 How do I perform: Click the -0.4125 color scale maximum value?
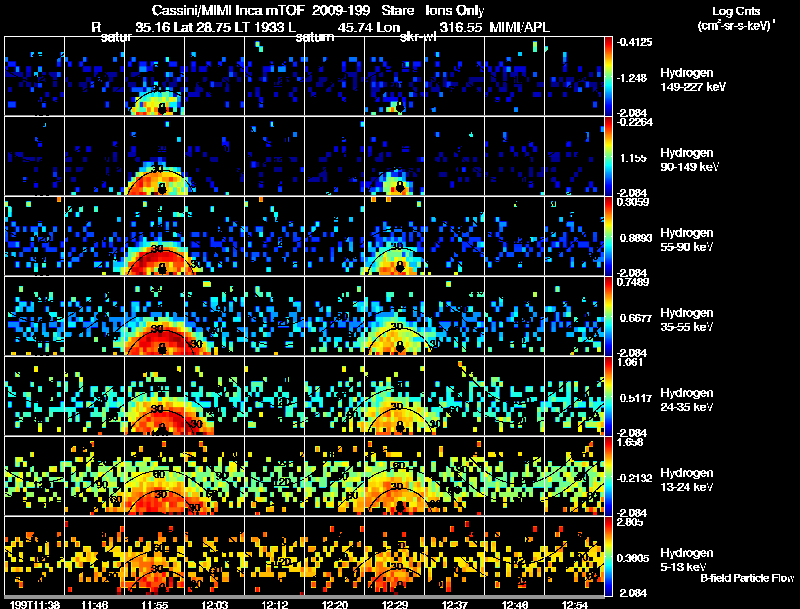click(634, 42)
